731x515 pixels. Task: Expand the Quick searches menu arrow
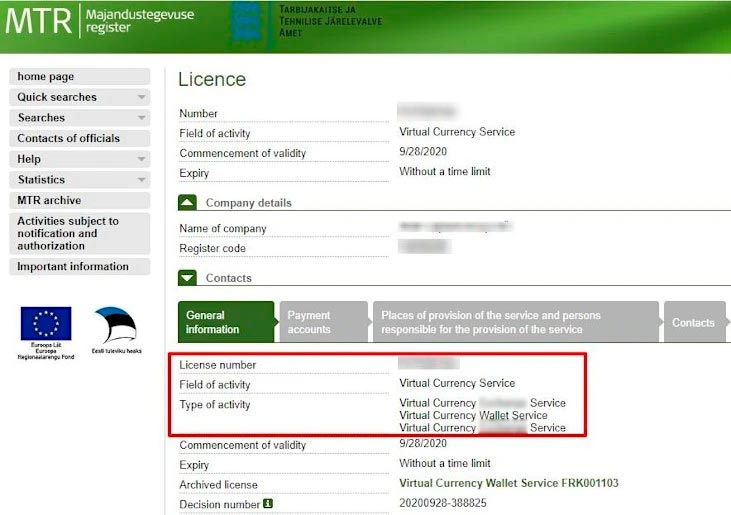pos(142,98)
